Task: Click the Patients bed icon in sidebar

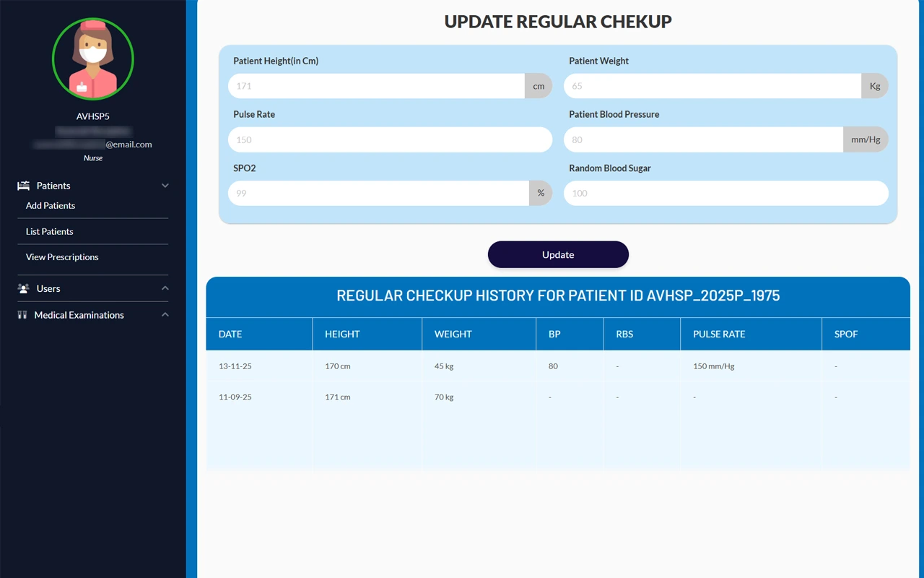Action: 23,186
